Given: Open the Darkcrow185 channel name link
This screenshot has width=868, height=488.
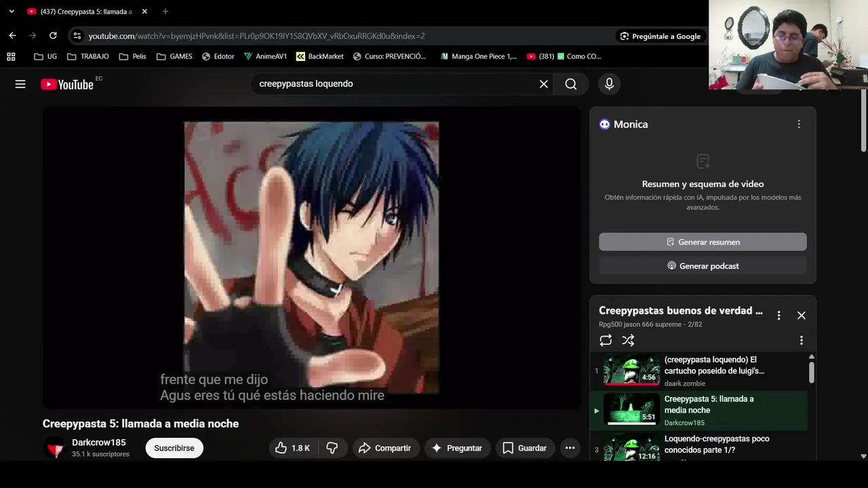Looking at the screenshot, I should click(99, 443).
